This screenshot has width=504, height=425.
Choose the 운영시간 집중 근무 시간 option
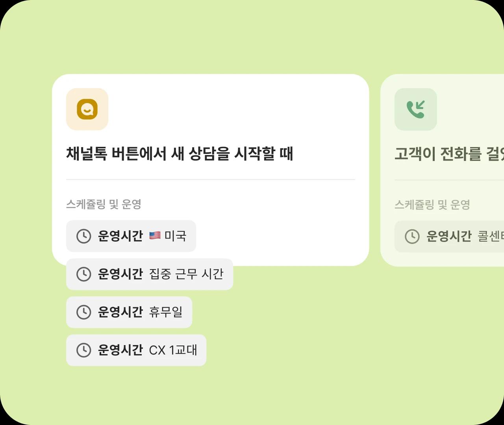tap(150, 274)
